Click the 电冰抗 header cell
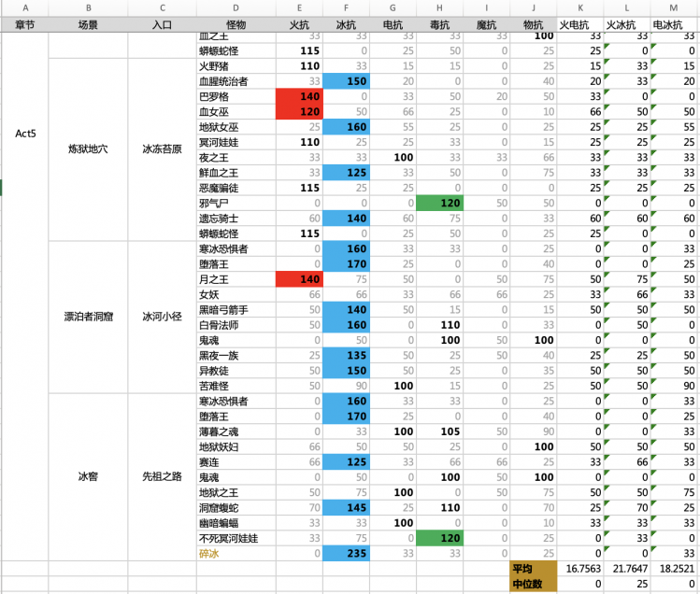The height and width of the screenshot is (594, 700). click(674, 25)
